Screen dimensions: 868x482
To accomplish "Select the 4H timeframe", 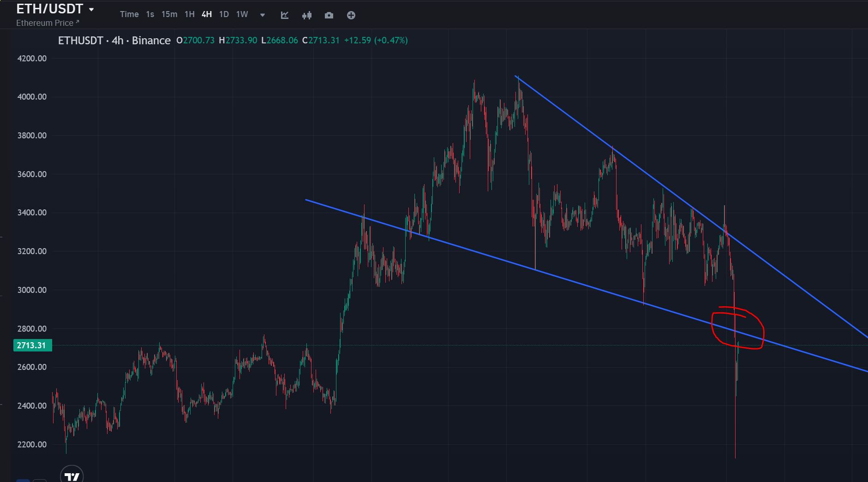I will point(207,14).
